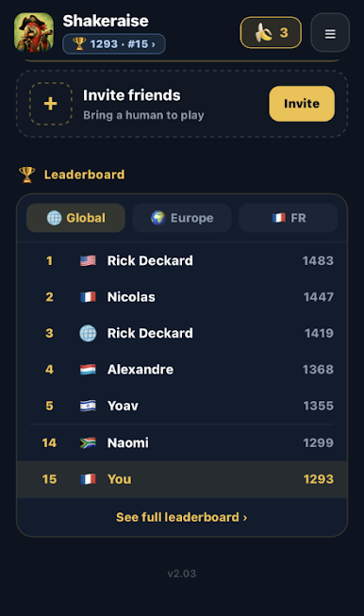Screen dimensions: 364x616
Task: Open See full leaderboard link
Action: click(182, 517)
